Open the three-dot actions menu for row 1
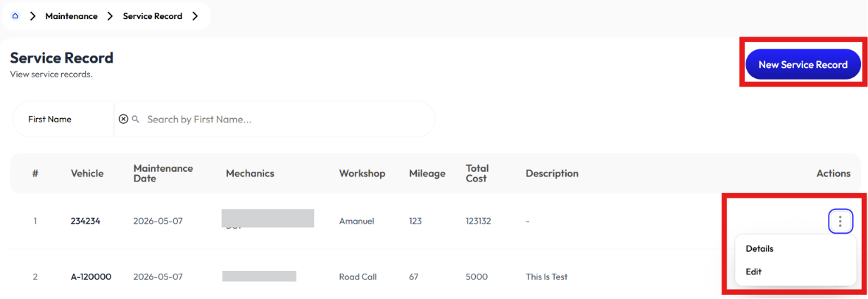 (841, 221)
